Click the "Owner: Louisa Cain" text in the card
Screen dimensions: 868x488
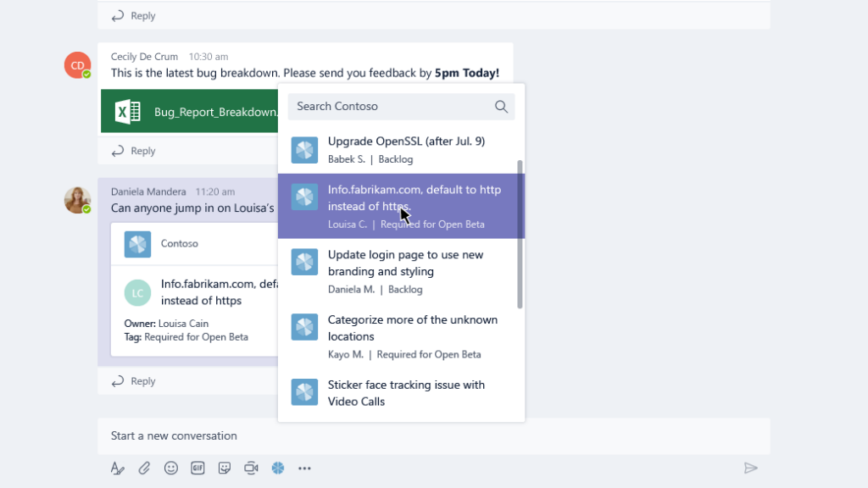click(166, 324)
